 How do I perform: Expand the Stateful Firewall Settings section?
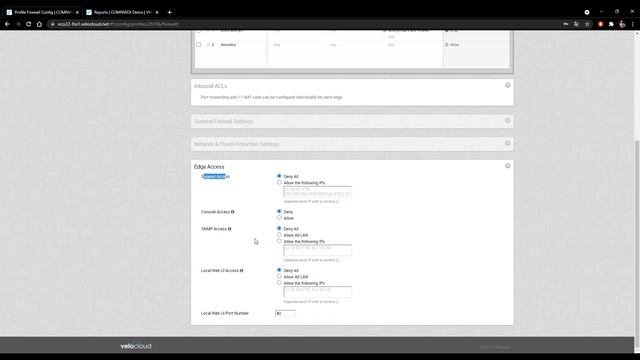[507, 121]
